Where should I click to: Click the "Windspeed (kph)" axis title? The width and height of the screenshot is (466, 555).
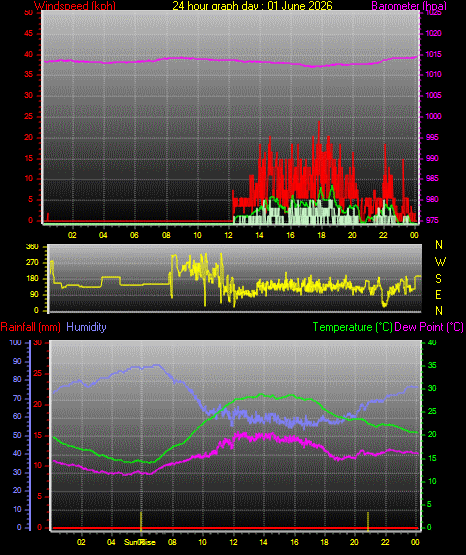coord(75,6)
